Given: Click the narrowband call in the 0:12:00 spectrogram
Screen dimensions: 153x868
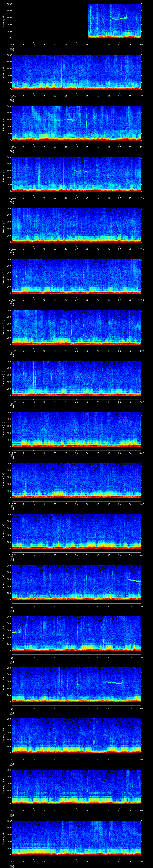Looking at the screenshot, I should (x=82, y=171).
